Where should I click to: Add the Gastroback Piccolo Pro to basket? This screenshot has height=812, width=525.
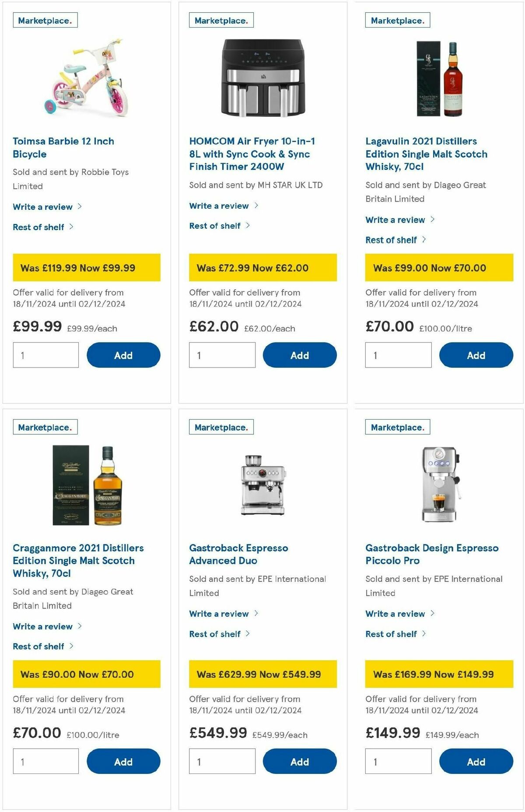pos(476,761)
